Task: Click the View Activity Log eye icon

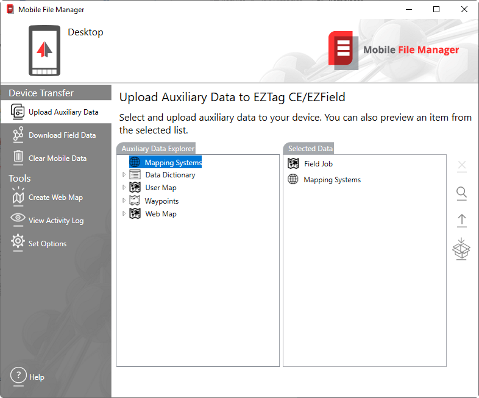Action: point(18,219)
